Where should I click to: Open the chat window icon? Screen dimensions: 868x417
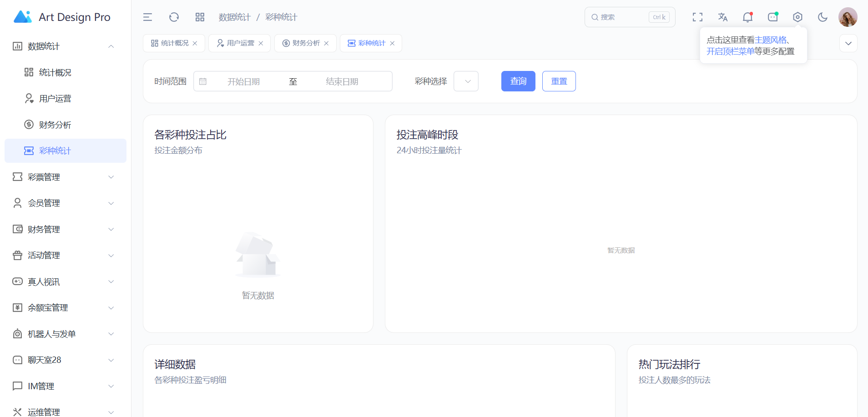[772, 17]
